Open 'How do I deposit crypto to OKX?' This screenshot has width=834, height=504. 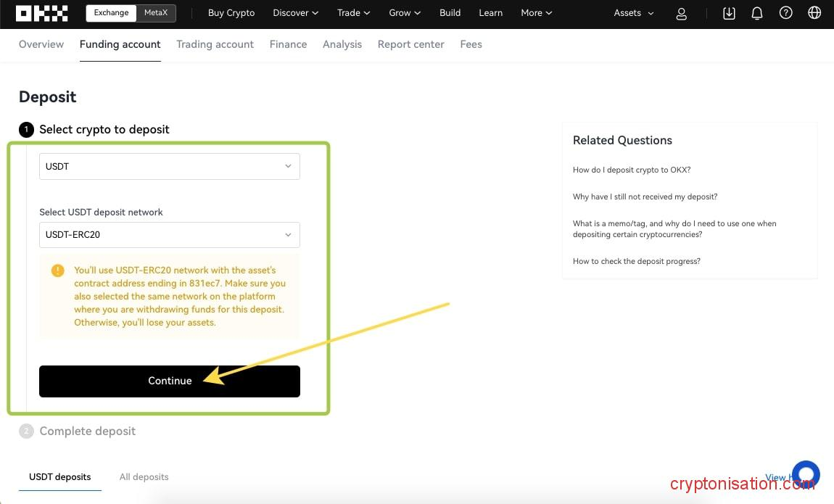631,170
